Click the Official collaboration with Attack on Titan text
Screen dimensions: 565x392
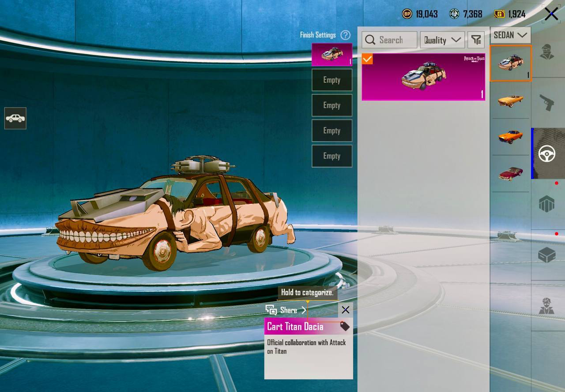point(307,347)
